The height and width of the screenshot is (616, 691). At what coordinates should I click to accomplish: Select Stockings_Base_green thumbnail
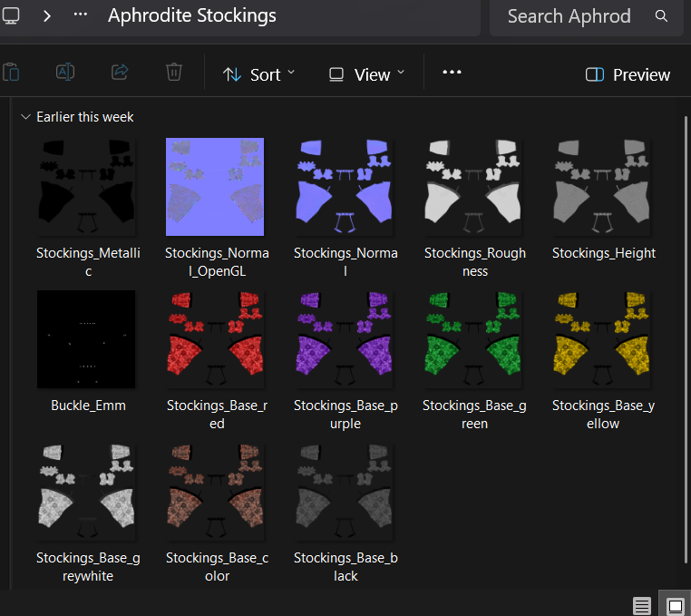(472, 339)
